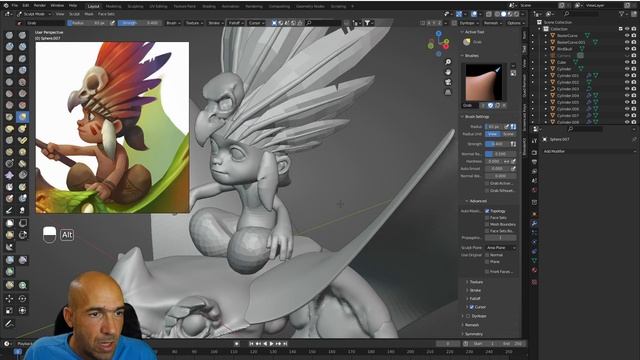
Task: Open the viewport search magnifier in header
Action: (309, 23)
